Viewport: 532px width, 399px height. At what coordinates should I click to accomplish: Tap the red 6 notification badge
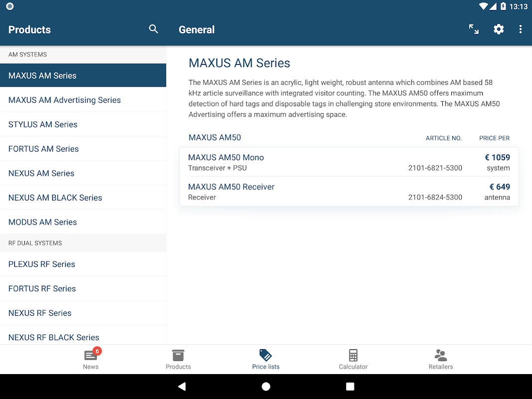(97, 351)
